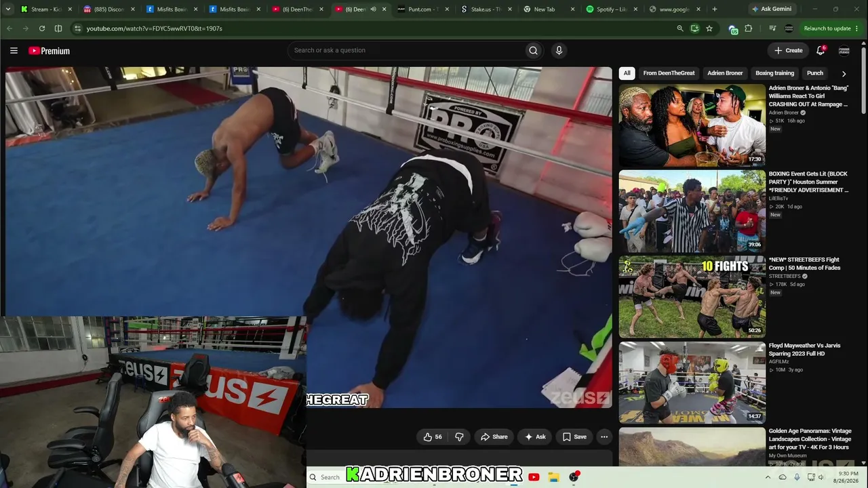This screenshot has width=868, height=488.
Task: Click the browser address bar URL
Action: pyautogui.click(x=155, y=28)
